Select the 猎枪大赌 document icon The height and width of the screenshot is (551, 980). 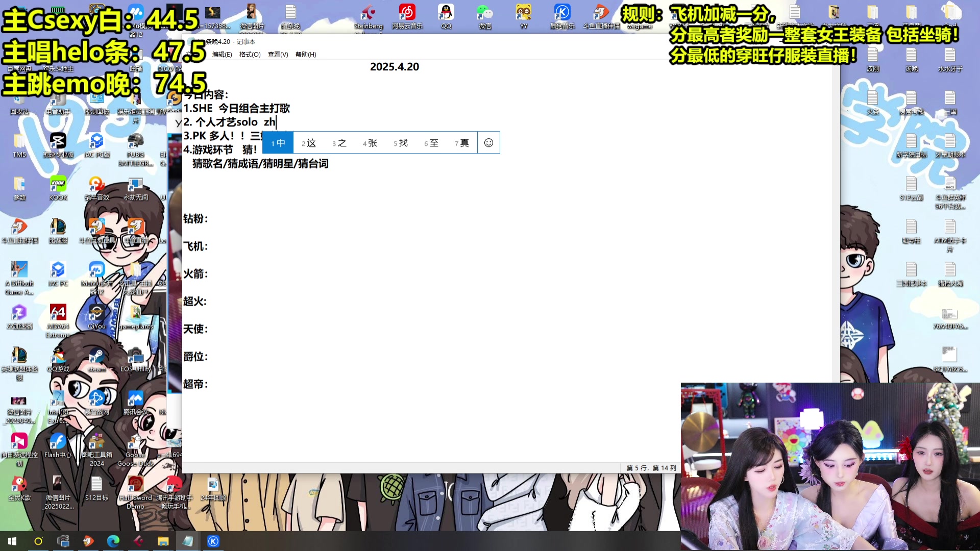[950, 274]
